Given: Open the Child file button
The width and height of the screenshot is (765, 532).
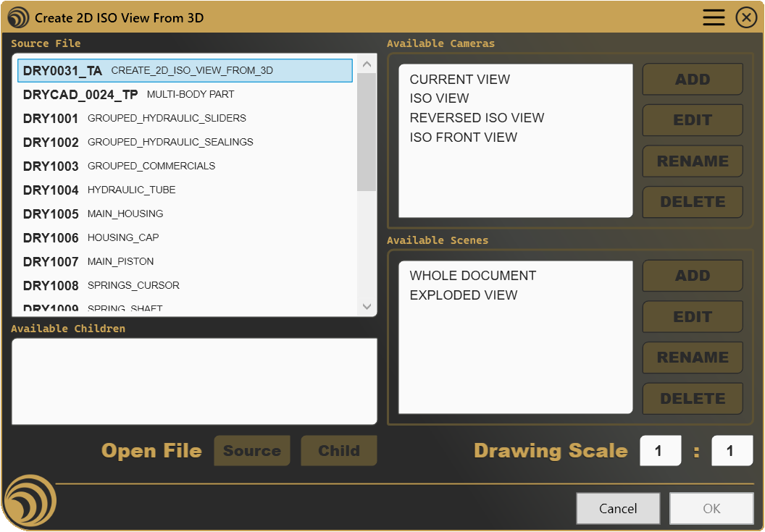Looking at the screenshot, I should pyautogui.click(x=339, y=450).
